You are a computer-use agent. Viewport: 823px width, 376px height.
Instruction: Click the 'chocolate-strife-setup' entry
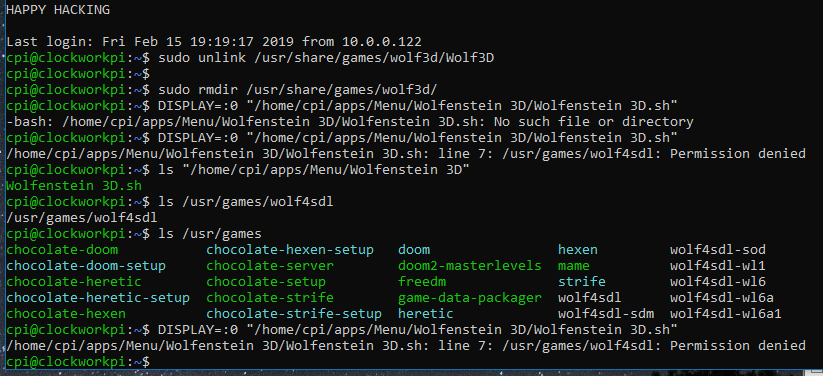[294, 314]
